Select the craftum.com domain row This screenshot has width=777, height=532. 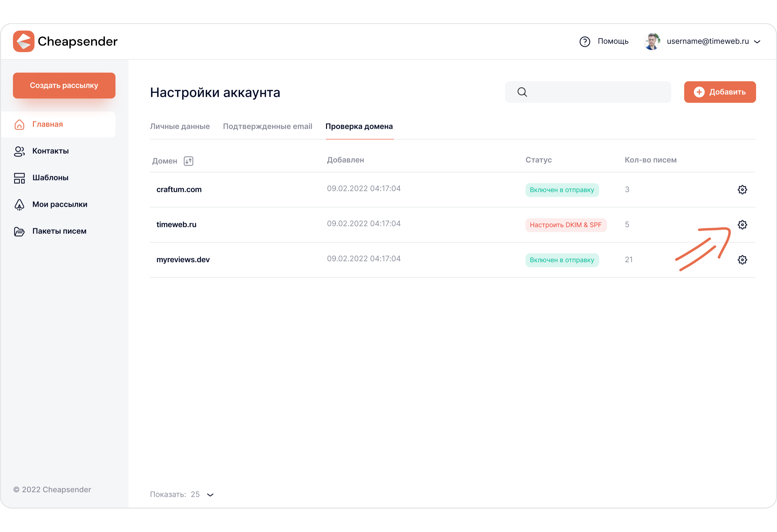coord(452,190)
